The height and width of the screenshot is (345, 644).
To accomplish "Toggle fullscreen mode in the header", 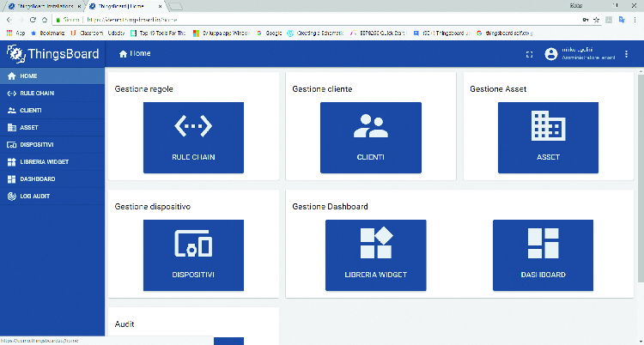I will (x=530, y=54).
